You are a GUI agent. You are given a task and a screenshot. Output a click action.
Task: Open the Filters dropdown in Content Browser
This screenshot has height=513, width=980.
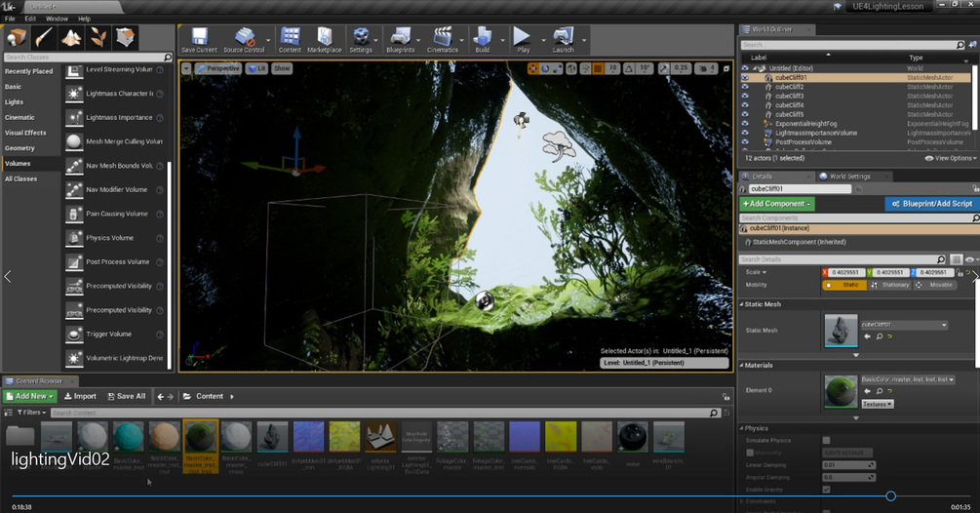tap(31, 413)
